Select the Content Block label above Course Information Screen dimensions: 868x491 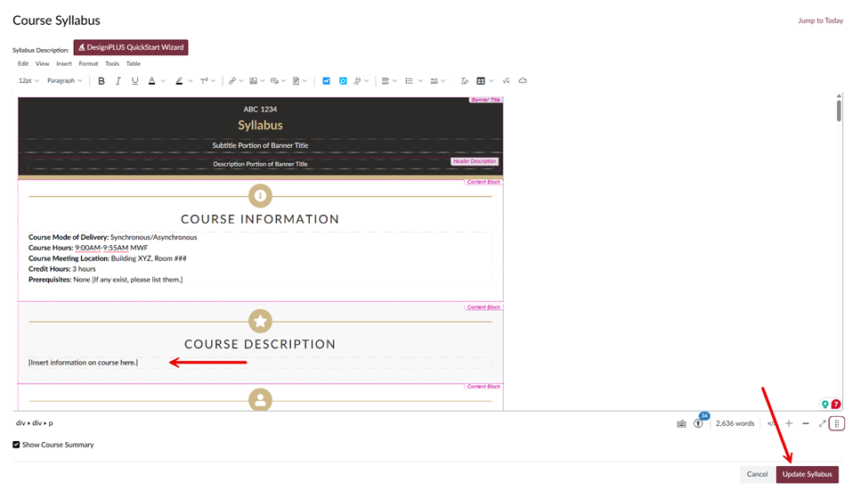pos(483,182)
